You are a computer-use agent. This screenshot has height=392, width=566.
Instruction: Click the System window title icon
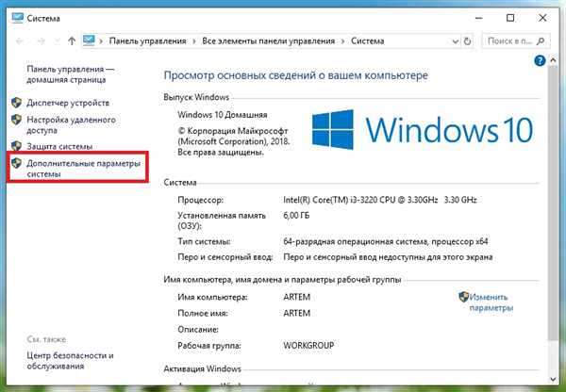[17, 18]
